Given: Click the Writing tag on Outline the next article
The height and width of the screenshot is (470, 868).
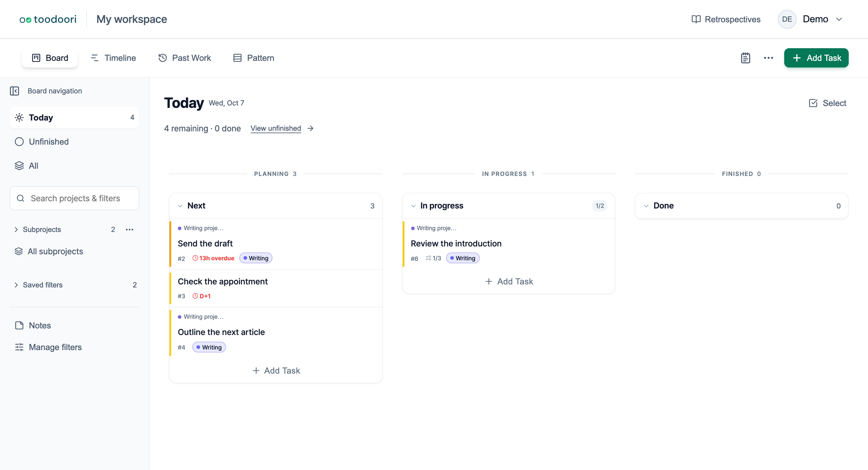Looking at the screenshot, I should pyautogui.click(x=209, y=347).
